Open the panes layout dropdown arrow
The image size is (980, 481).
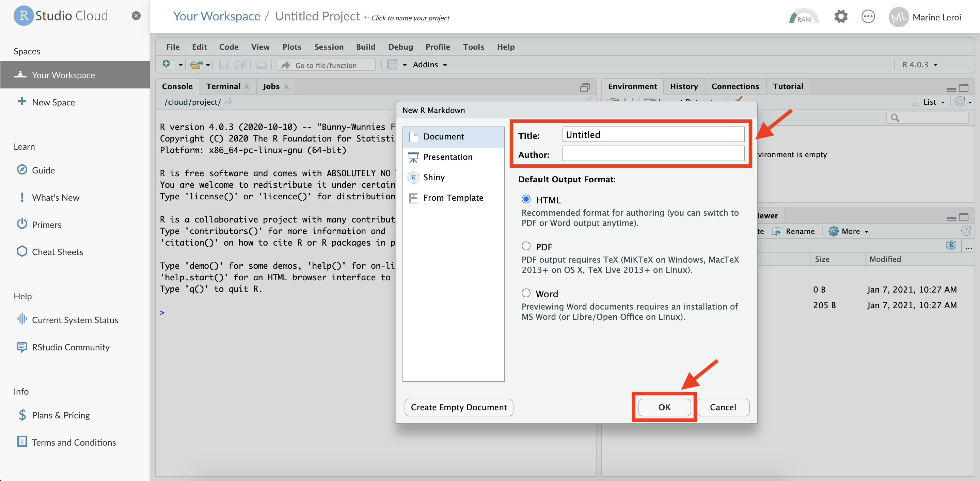[x=405, y=65]
